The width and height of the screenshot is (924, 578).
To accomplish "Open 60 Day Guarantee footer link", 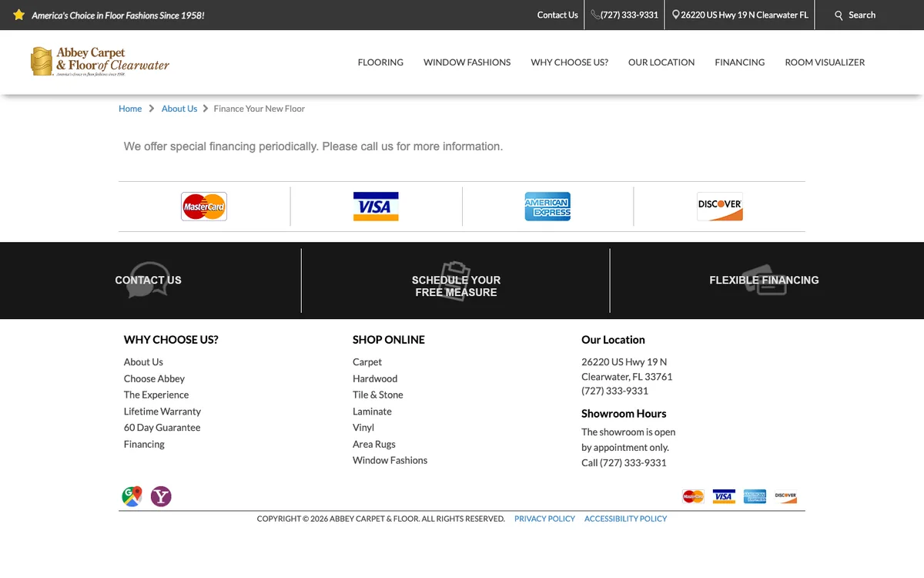I will coord(162,428).
